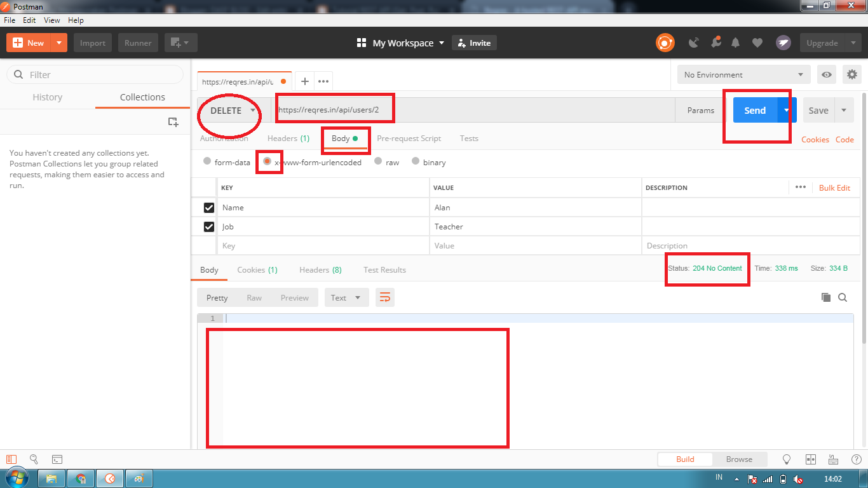The width and height of the screenshot is (868, 488).
Task: Open Bulk Edit for request parameters
Action: coord(834,187)
